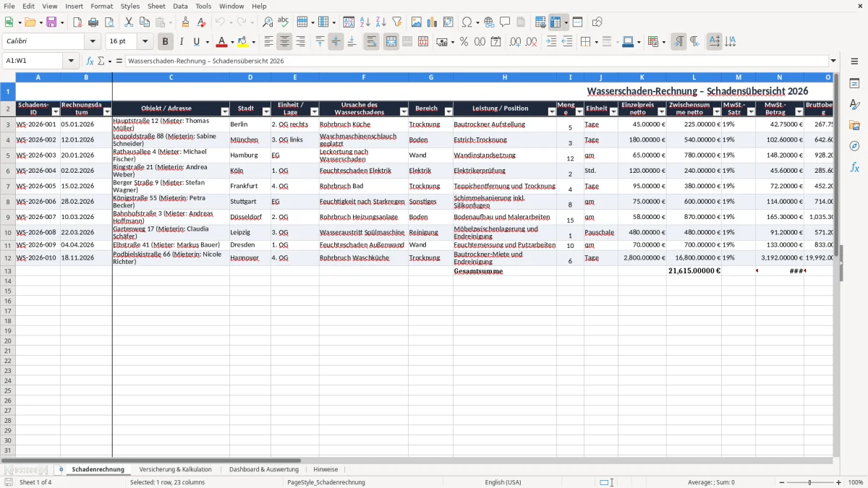Toggle Center Vertically alignment
868x488 pixels.
click(x=336, y=42)
